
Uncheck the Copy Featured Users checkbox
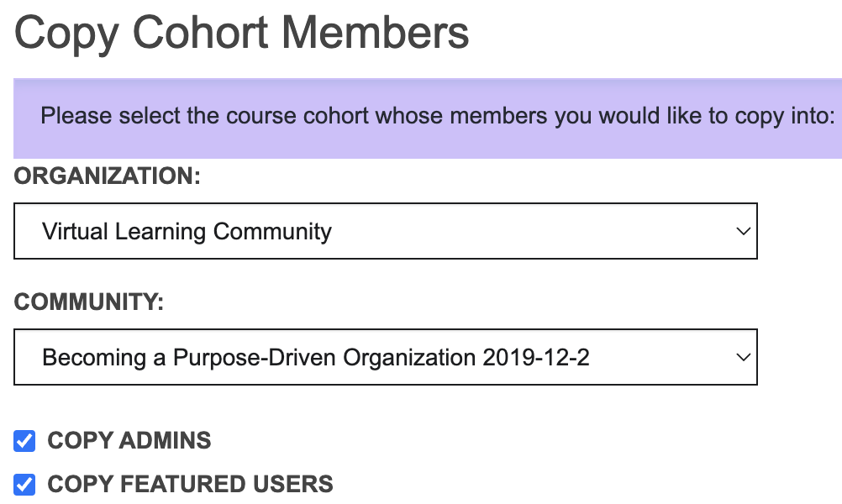tap(25, 484)
